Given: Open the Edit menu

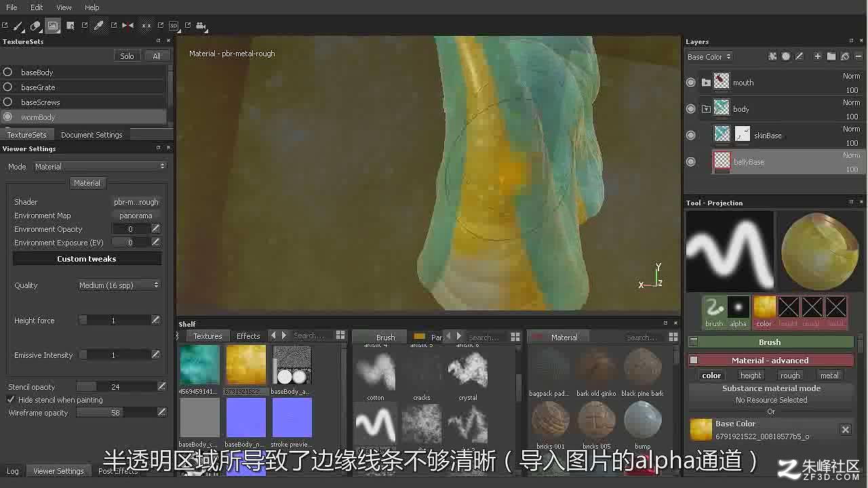Looking at the screenshot, I should (x=37, y=7).
